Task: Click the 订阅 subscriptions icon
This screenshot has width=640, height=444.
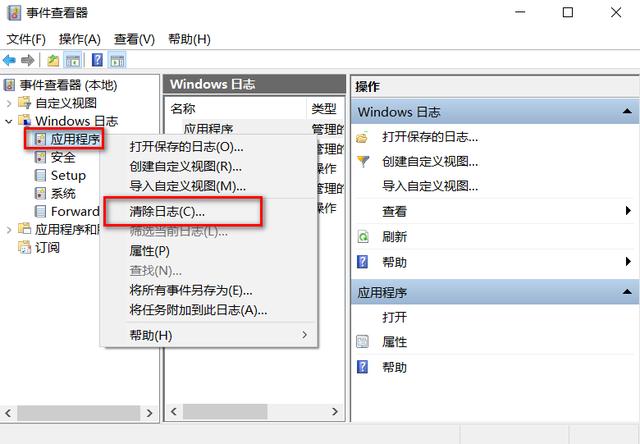Action: 25,247
